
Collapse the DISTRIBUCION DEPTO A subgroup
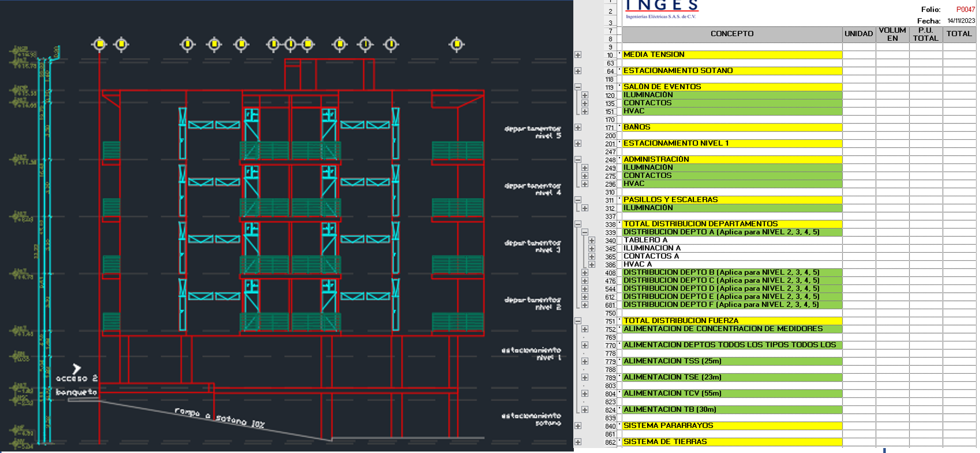[585, 232]
